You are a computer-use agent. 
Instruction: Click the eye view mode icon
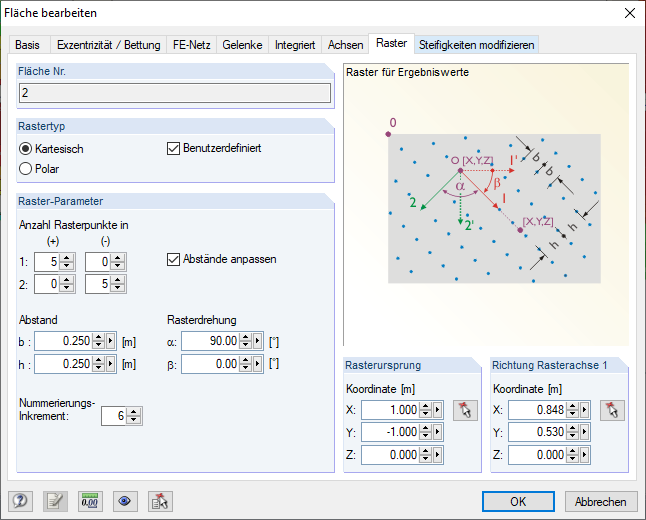pyautogui.click(x=125, y=501)
